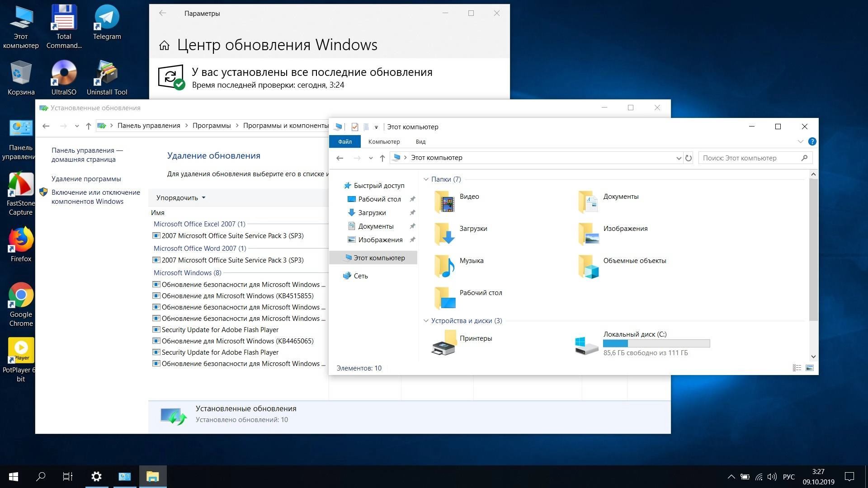
Task: Expand the Explorer ribbon chevron
Action: [800, 141]
